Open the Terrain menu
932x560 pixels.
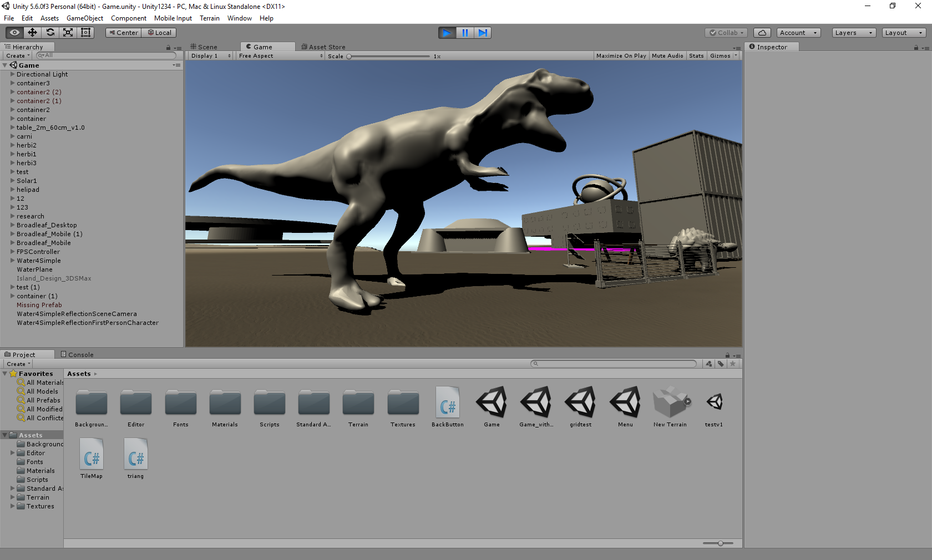[209, 18]
